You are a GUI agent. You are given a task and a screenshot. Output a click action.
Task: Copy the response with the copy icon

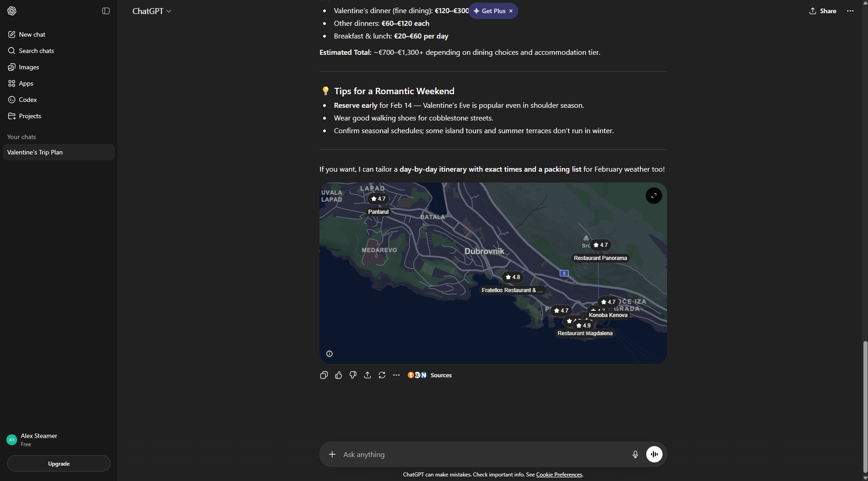tap(324, 375)
